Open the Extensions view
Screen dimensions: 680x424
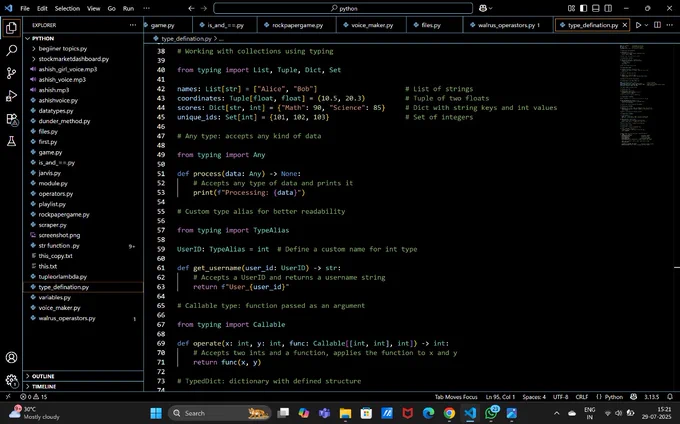12,119
